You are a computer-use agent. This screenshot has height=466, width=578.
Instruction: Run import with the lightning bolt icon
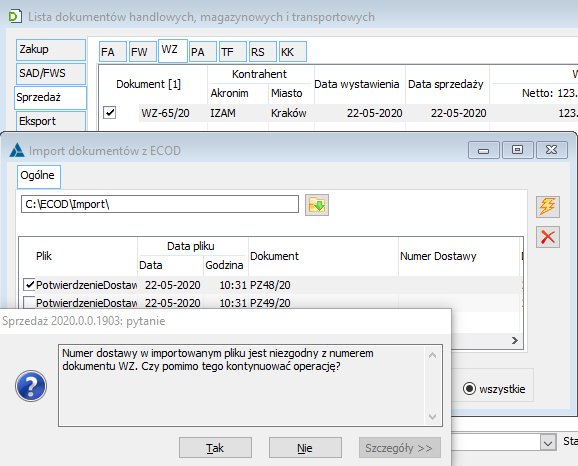click(548, 206)
